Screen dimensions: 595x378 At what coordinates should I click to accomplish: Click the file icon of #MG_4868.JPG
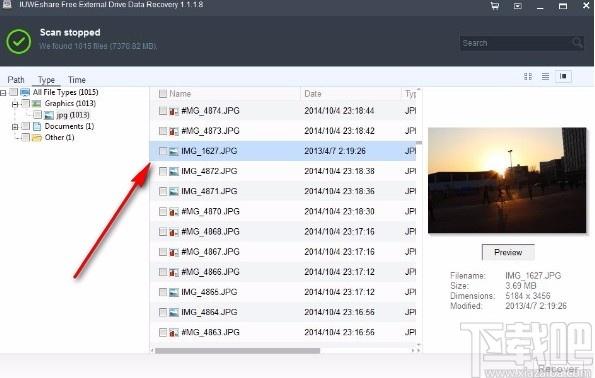174,232
